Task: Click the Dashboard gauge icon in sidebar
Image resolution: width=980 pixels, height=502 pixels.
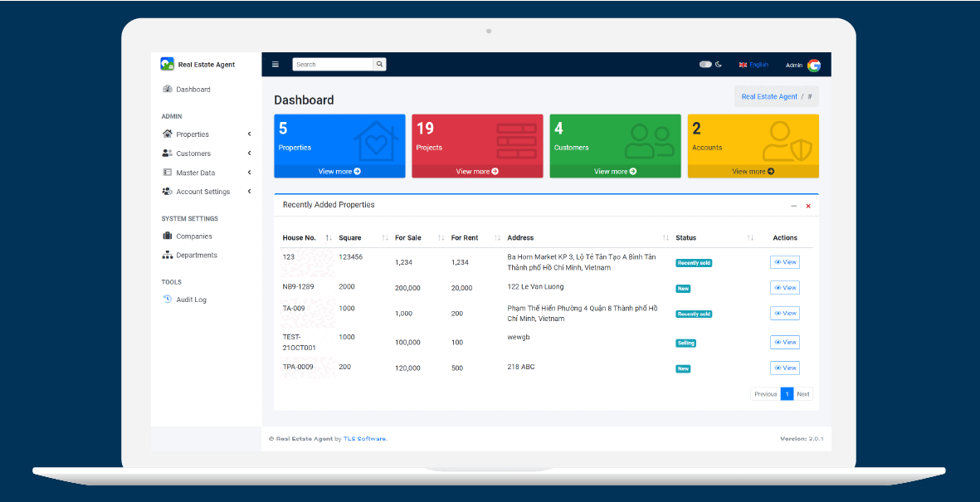Action: tap(168, 90)
